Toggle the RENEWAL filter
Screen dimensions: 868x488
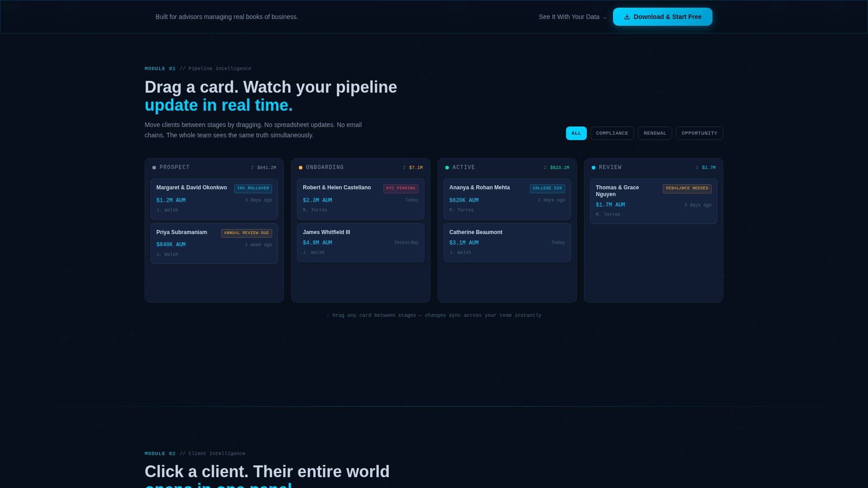pos(655,133)
